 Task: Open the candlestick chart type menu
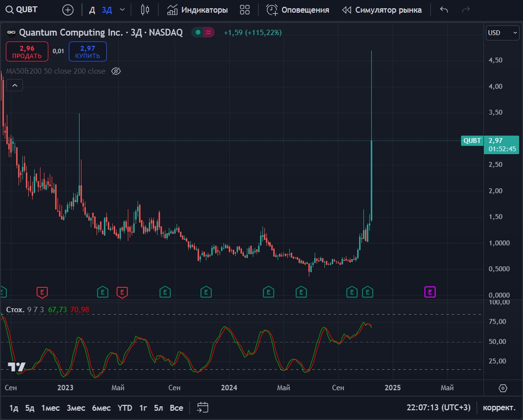[x=145, y=10]
